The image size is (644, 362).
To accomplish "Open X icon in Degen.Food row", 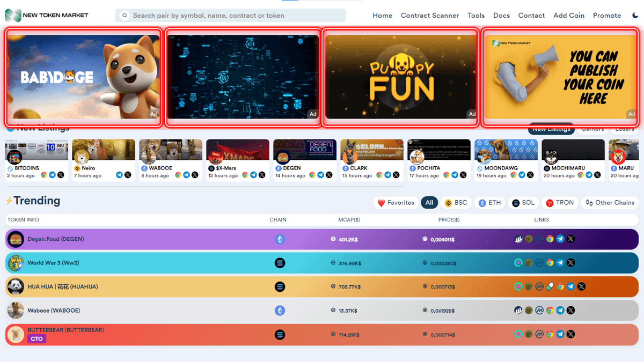I will (x=570, y=239).
